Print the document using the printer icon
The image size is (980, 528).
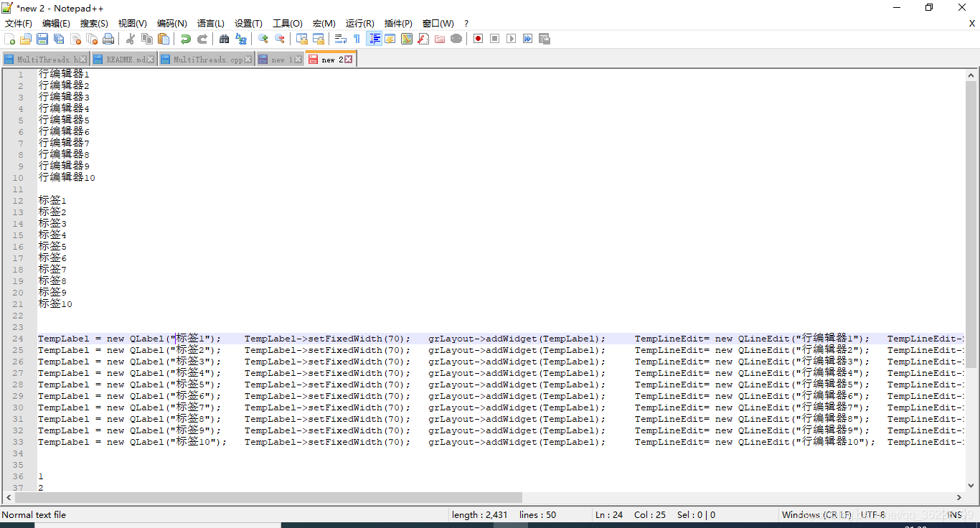[108, 39]
